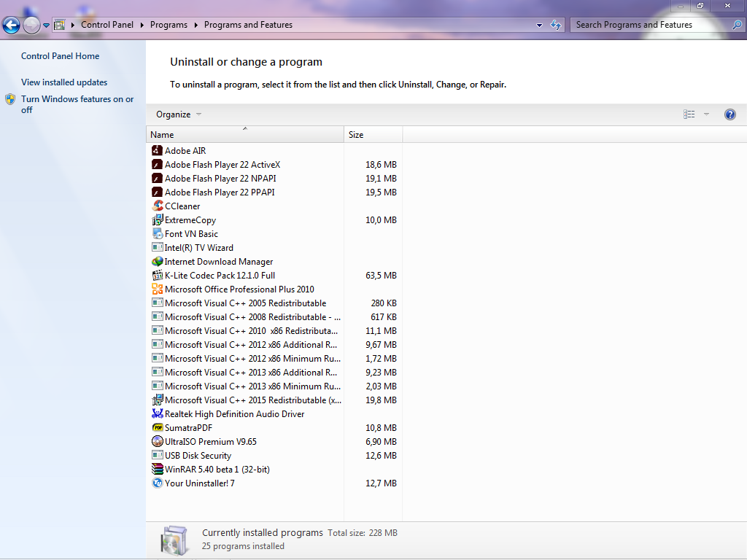Click the USB Disk Security icon
This screenshot has height=560, width=747.
click(158, 455)
